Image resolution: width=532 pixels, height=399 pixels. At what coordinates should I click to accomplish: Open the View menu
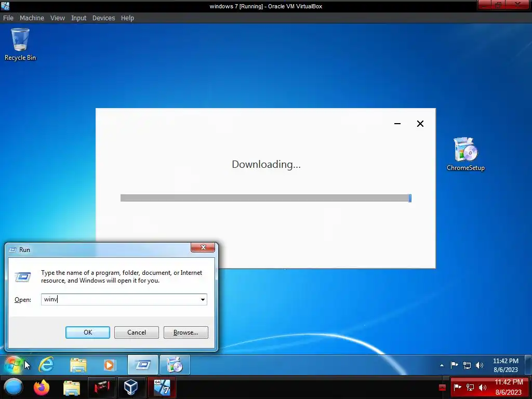coord(58,18)
